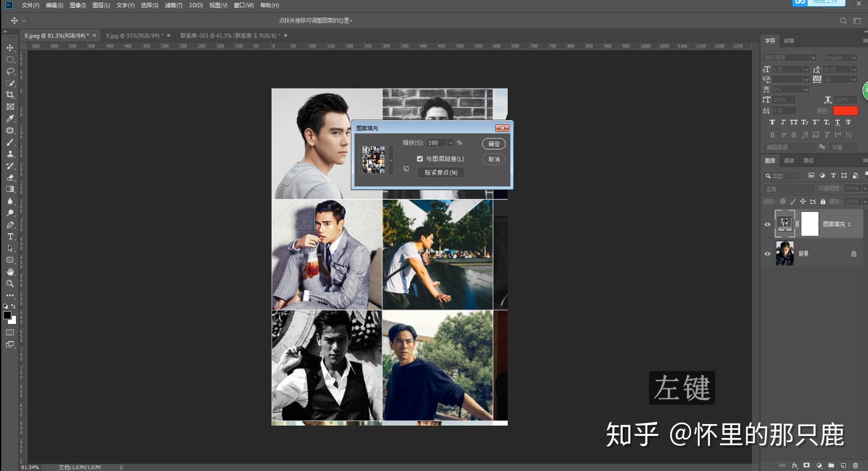Click the scale value input field

(437, 143)
